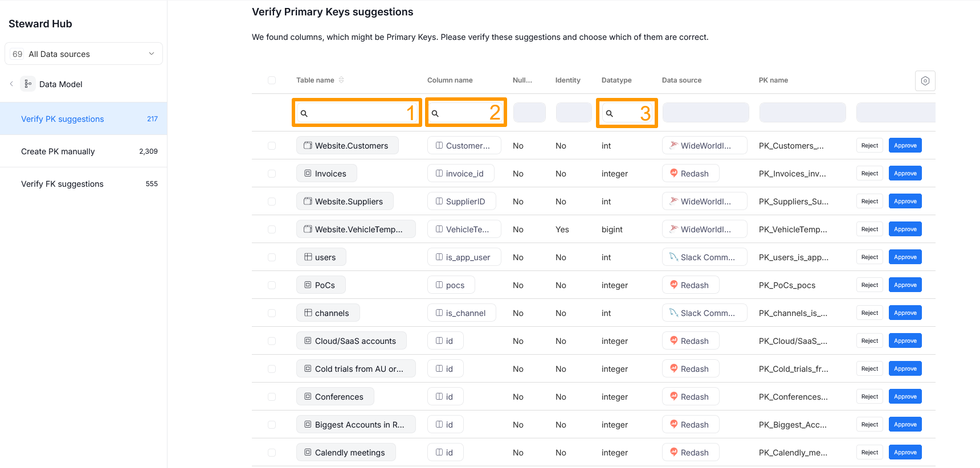This screenshot has width=980, height=468.
Task: Click the table icon beside channels
Action: [x=308, y=313]
